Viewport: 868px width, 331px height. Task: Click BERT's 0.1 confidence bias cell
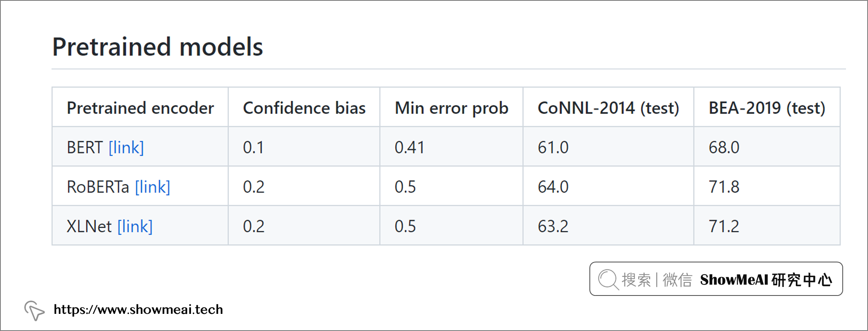pyautogui.click(x=253, y=147)
